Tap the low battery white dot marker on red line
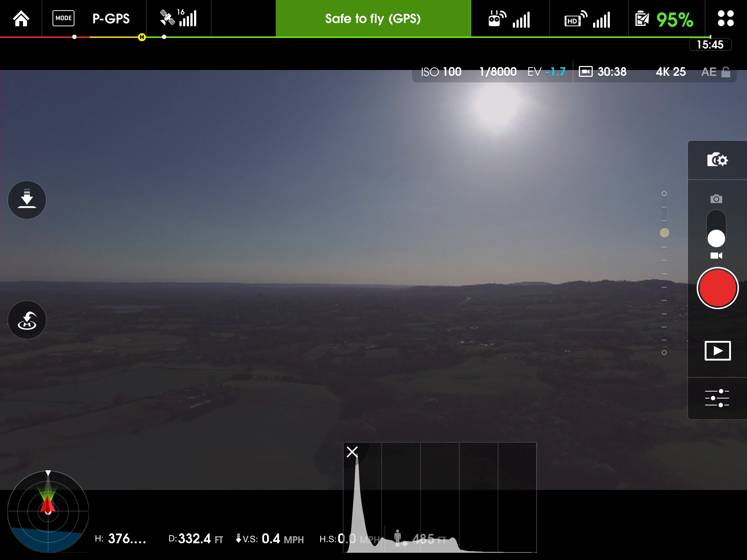The image size is (747, 560). (74, 37)
